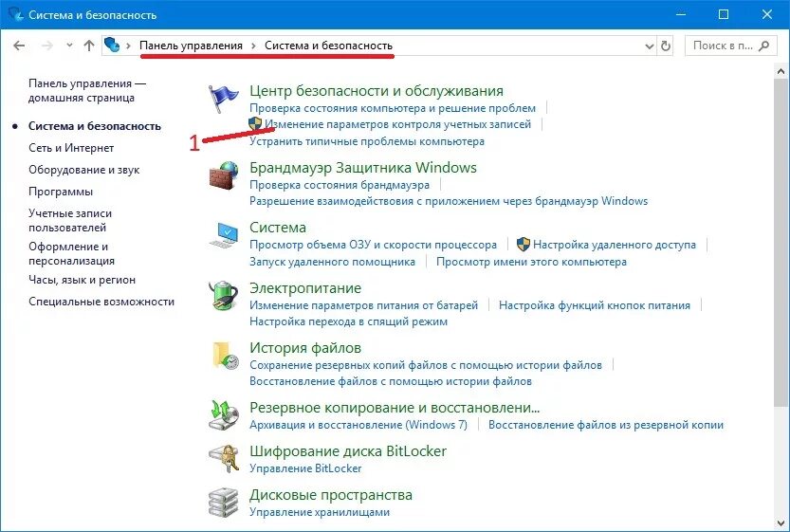
Task: Click the refresh icon beside address bar
Action: (x=666, y=46)
